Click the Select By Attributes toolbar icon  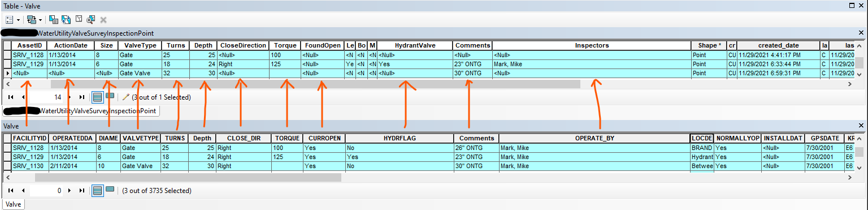[x=54, y=19]
